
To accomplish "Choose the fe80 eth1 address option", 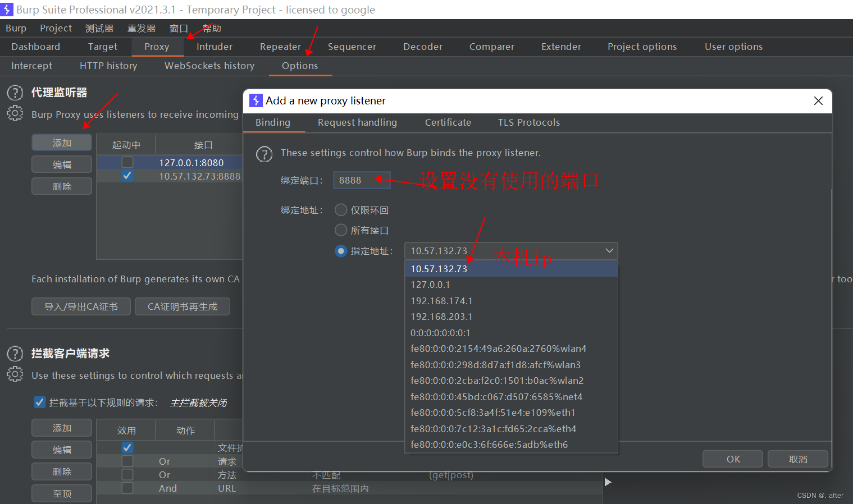I will pos(511,413).
